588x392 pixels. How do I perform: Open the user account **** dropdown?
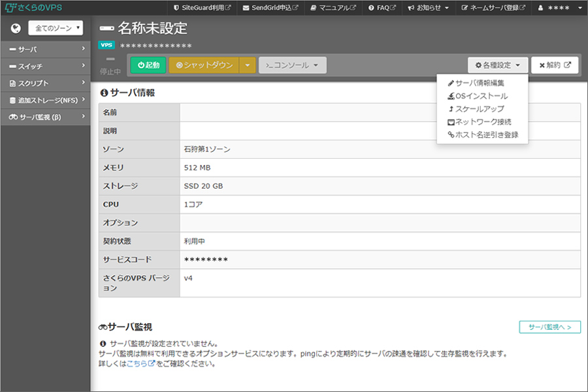[x=559, y=8]
